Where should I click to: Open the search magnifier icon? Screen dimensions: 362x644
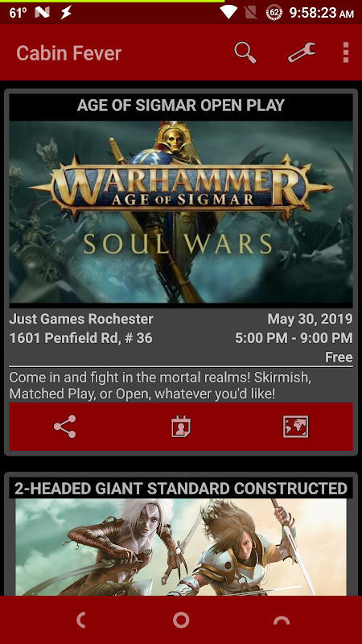245,52
